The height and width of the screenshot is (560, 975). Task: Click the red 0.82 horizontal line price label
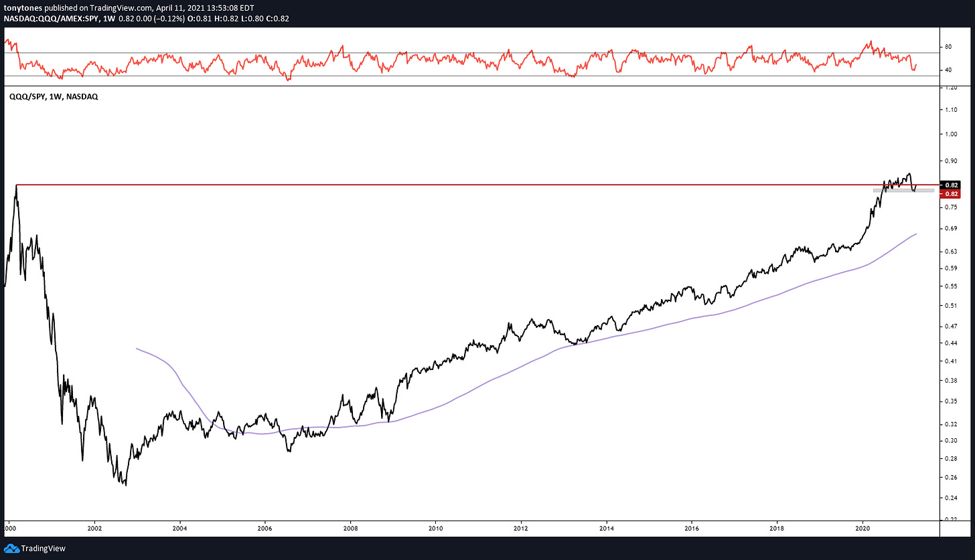point(950,194)
